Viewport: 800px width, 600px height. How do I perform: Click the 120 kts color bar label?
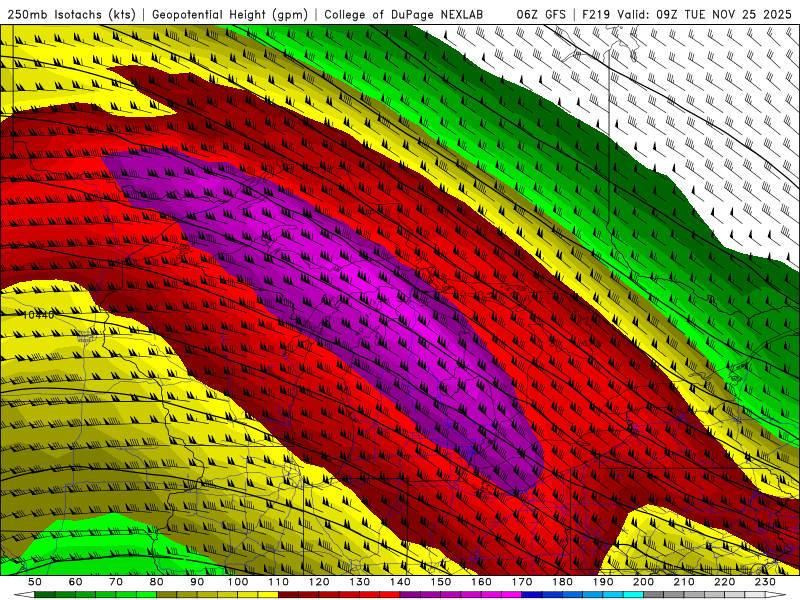(319, 582)
